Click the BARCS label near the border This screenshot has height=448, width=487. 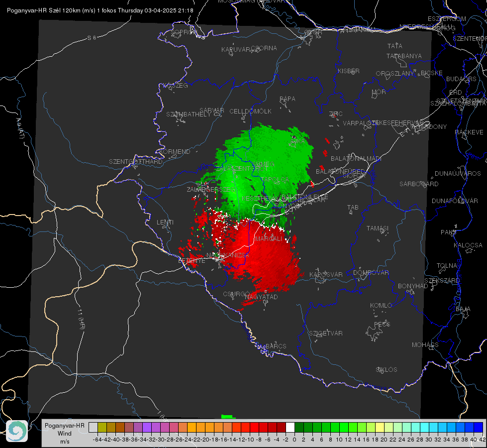[x=276, y=346]
